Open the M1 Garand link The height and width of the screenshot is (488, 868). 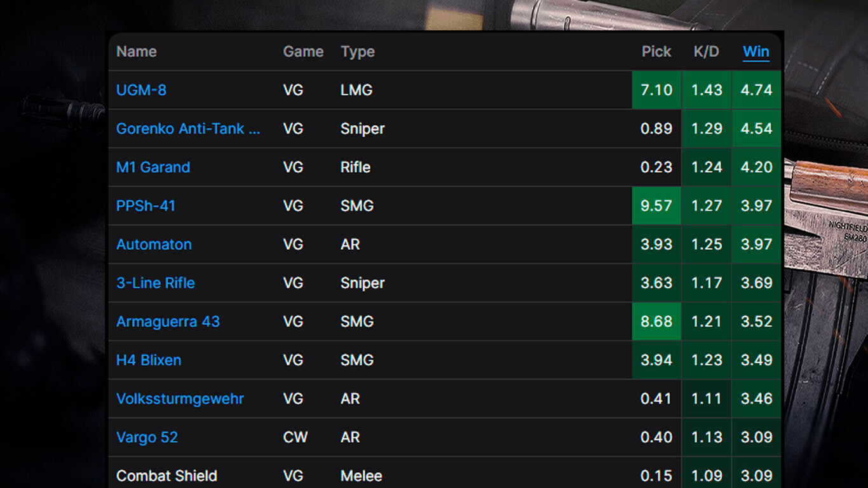pos(153,167)
